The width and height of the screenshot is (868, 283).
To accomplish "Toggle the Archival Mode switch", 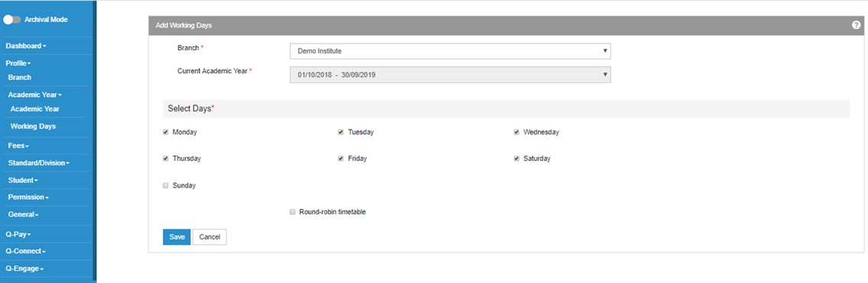I will tap(11, 19).
